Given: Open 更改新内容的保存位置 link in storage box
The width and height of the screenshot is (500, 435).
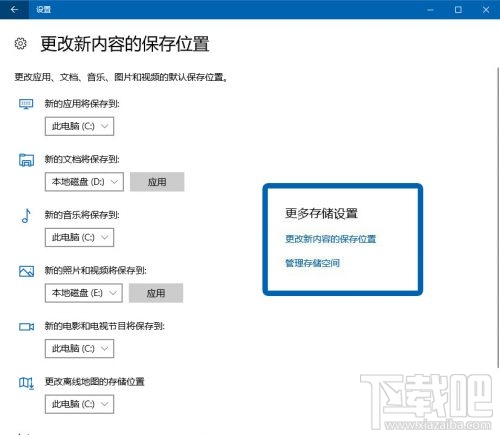Looking at the screenshot, I should [x=331, y=239].
